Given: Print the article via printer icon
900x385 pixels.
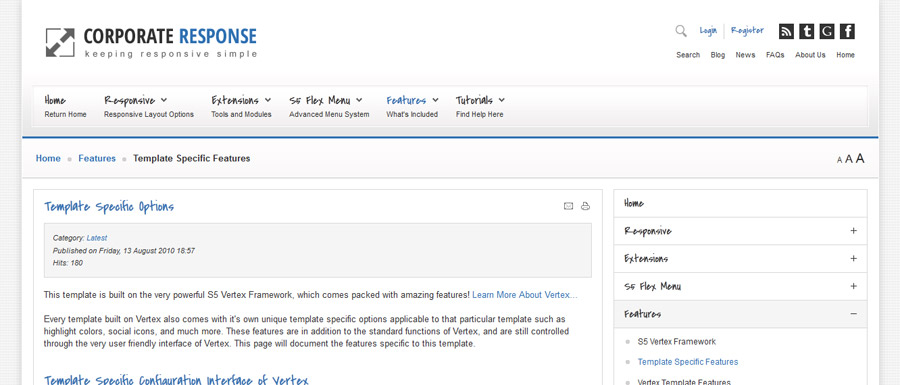Looking at the screenshot, I should point(585,206).
